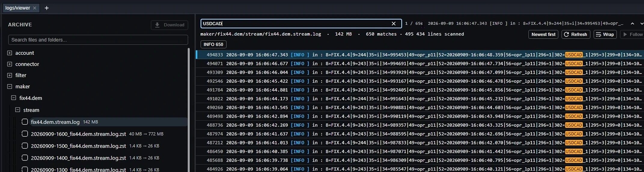
Task: Select log line 494071
Action: (x=420, y=64)
